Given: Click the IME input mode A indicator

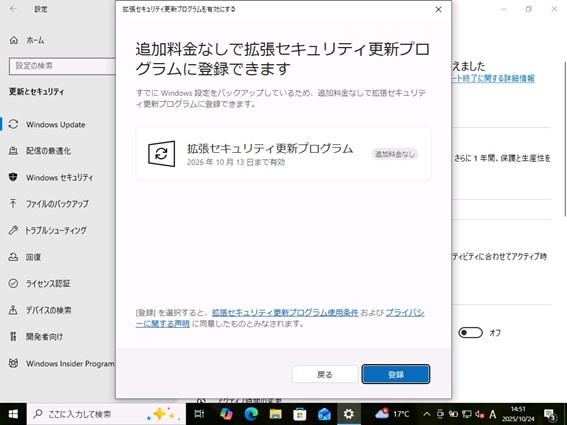Looking at the screenshot, I should tap(492, 414).
